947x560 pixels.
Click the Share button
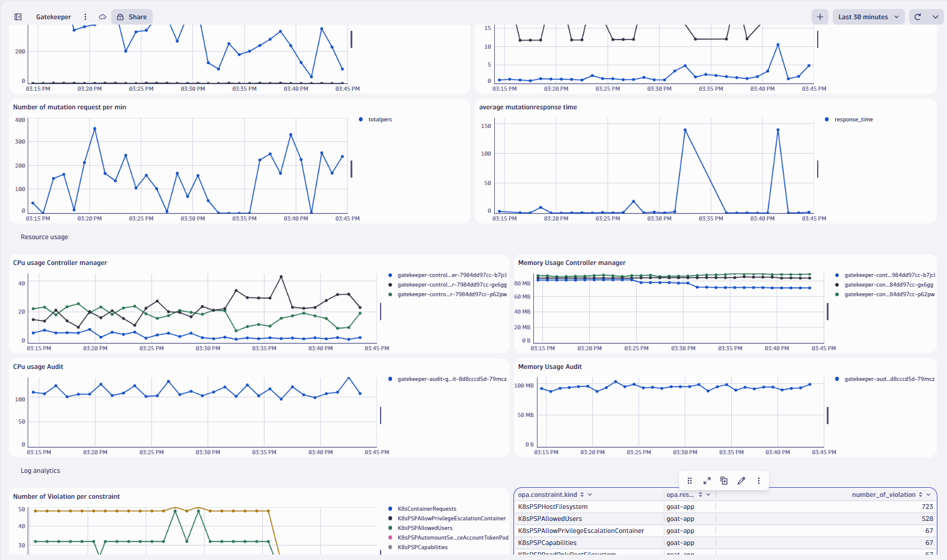pos(132,17)
